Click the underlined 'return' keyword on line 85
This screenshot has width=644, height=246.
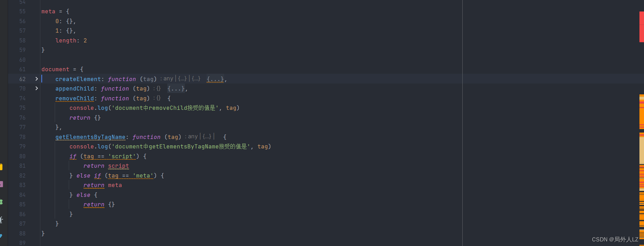pyautogui.click(x=94, y=205)
